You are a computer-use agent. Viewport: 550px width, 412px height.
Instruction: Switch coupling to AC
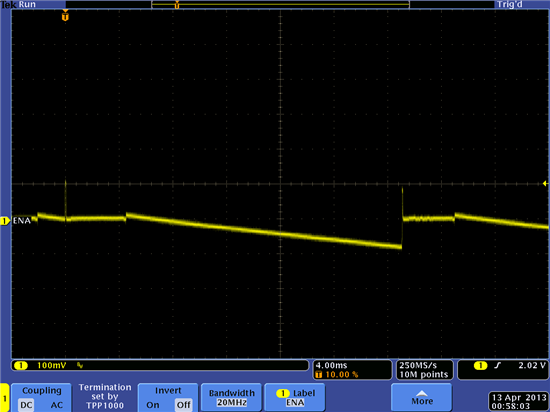click(56, 405)
